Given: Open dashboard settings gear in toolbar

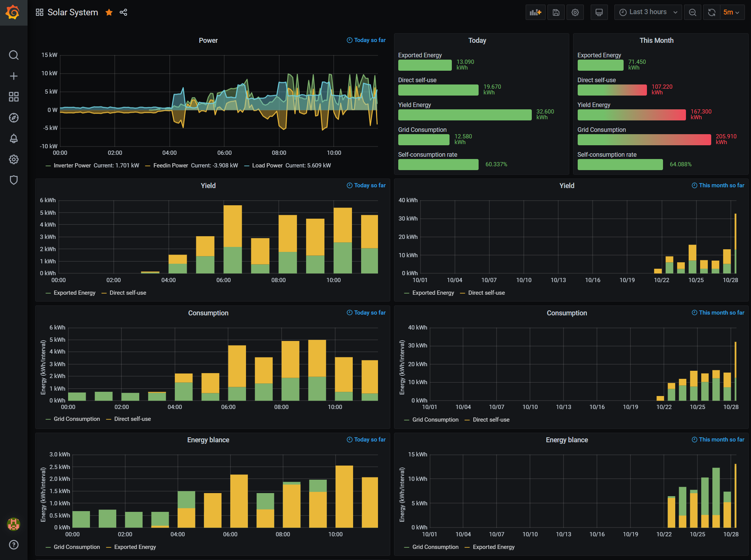Looking at the screenshot, I should click(575, 12).
